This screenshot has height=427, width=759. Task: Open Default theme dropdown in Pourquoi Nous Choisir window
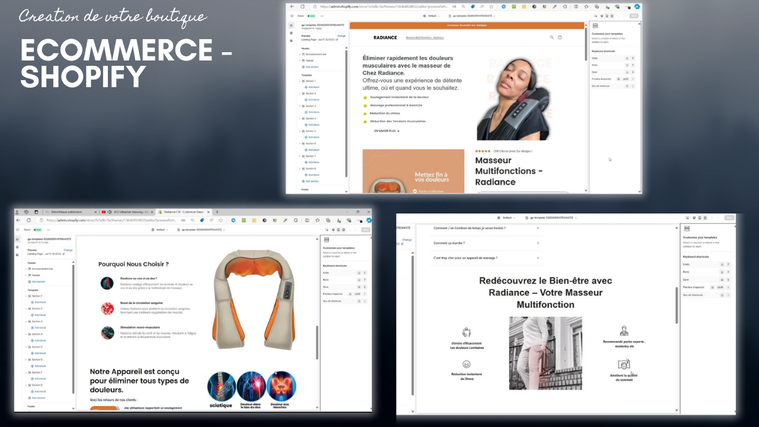pyautogui.click(x=160, y=229)
